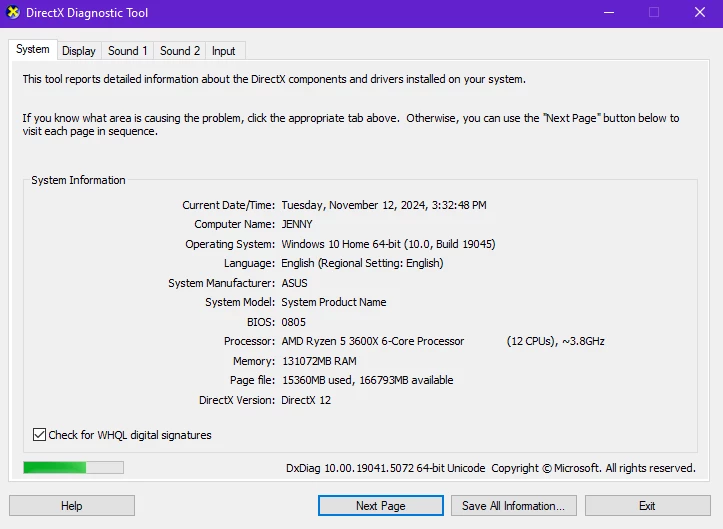Click the memory value 131072MB RAM
Image resolution: width=723 pixels, height=529 pixels.
(x=320, y=361)
